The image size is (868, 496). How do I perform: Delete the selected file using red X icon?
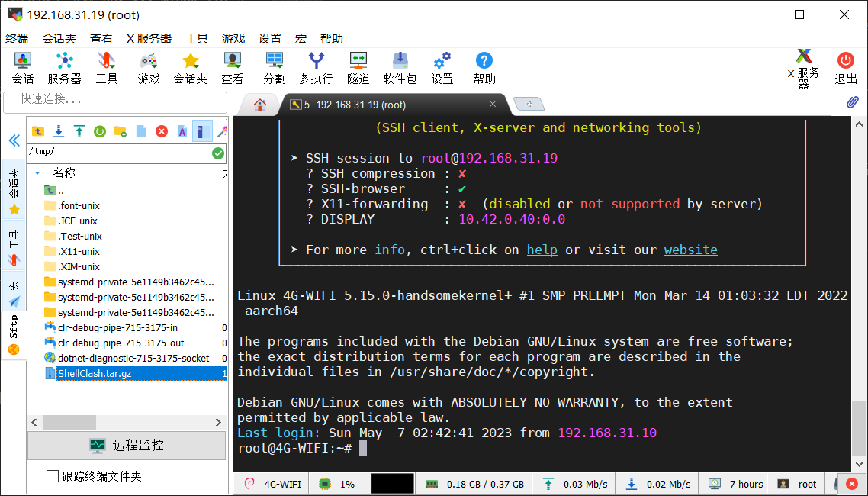point(162,131)
